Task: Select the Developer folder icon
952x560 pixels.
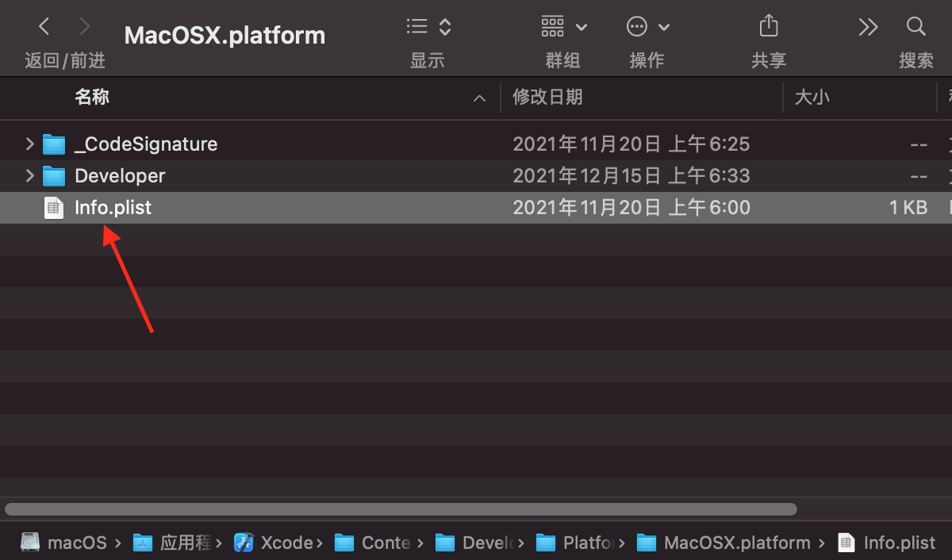Action: (54, 175)
